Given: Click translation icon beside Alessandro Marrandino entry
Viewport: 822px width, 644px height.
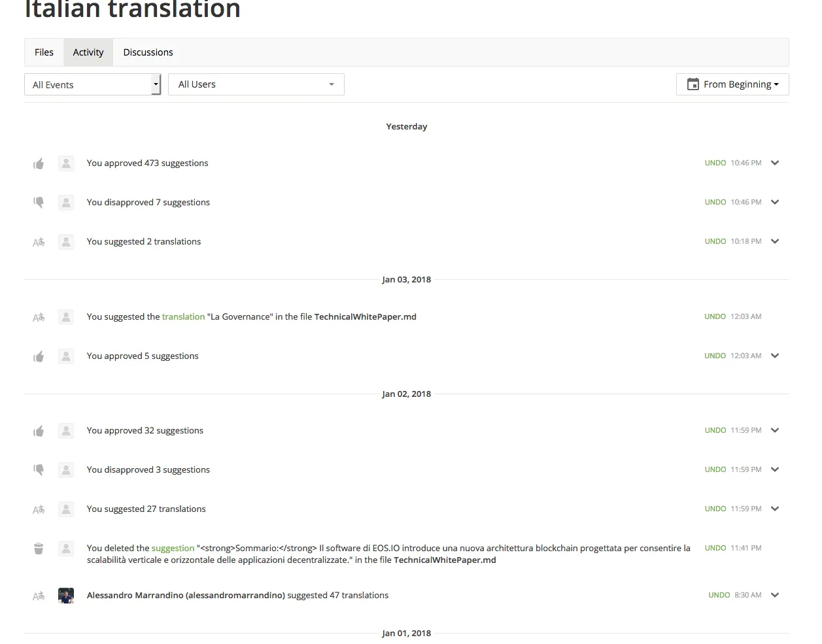Looking at the screenshot, I should pos(39,596).
